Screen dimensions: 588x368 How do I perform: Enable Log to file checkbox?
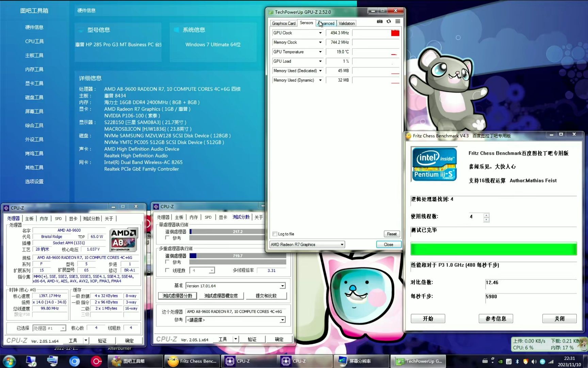point(275,234)
